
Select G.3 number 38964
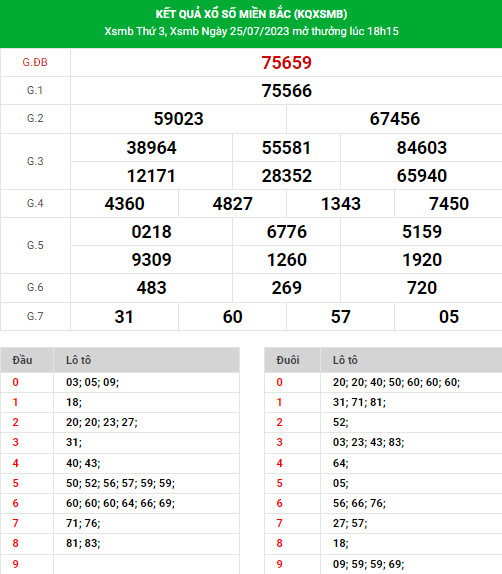pyautogui.click(x=152, y=148)
